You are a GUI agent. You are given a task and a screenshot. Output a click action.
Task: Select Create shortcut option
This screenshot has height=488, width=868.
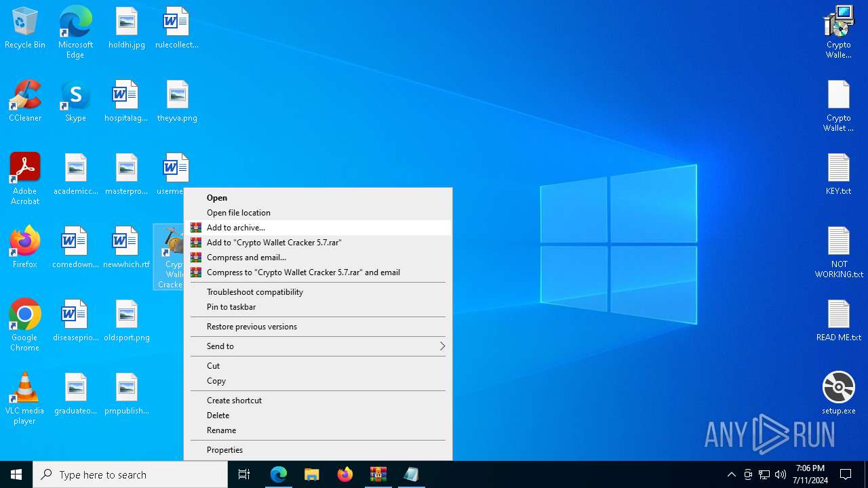pos(317,401)
